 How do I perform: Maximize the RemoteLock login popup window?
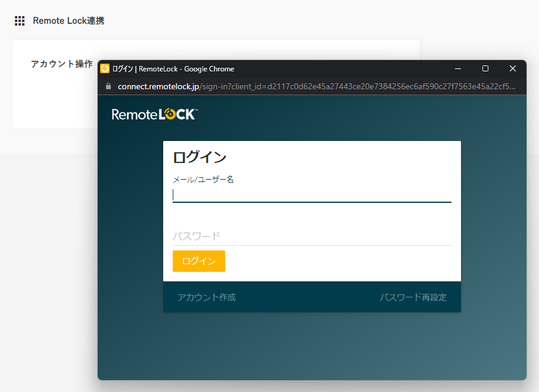[485, 68]
